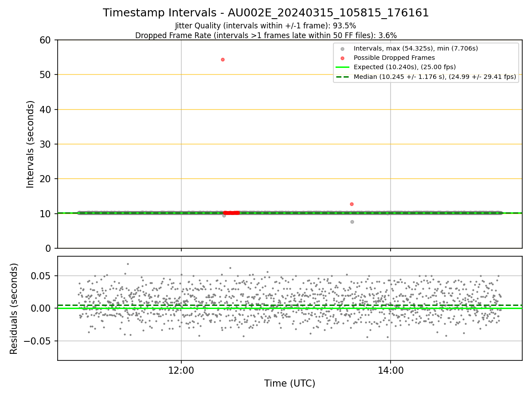The height and width of the screenshot is (399, 532).
Task: Click the highest residual point near 0.07
Action: [128, 264]
